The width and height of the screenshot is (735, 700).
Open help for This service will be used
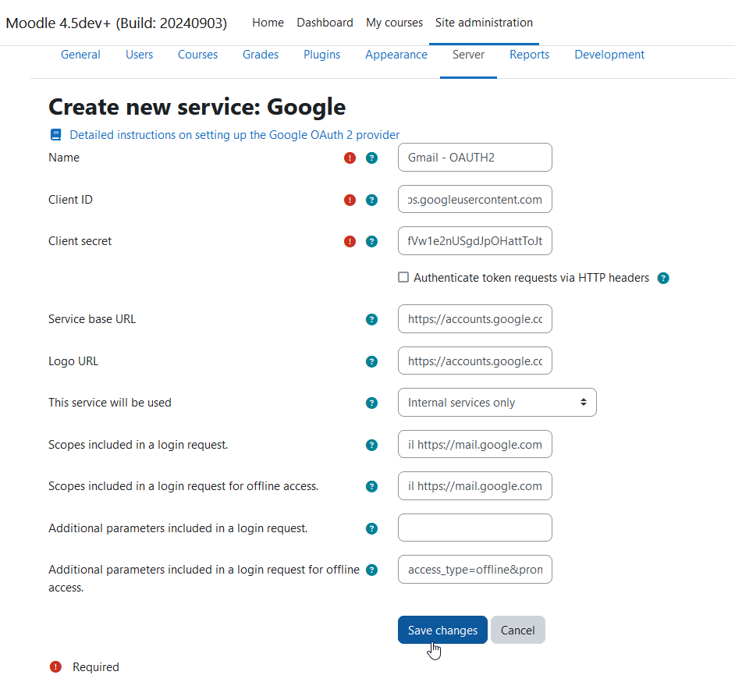(x=371, y=403)
